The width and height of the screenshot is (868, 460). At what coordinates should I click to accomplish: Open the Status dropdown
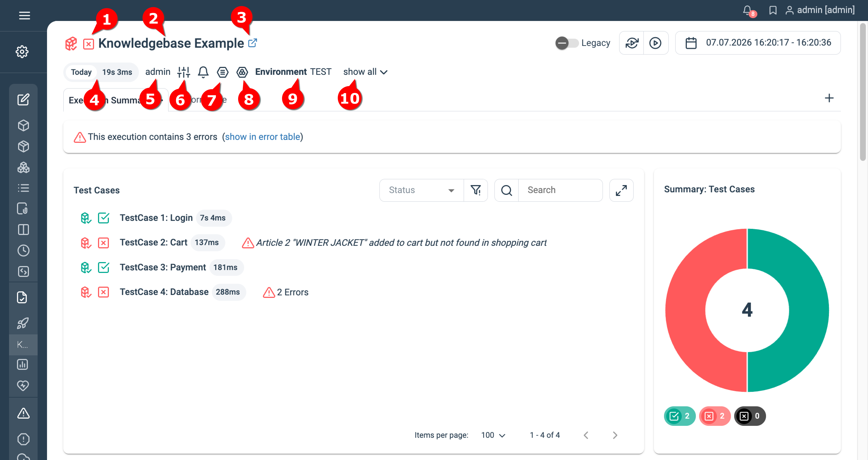pos(422,190)
